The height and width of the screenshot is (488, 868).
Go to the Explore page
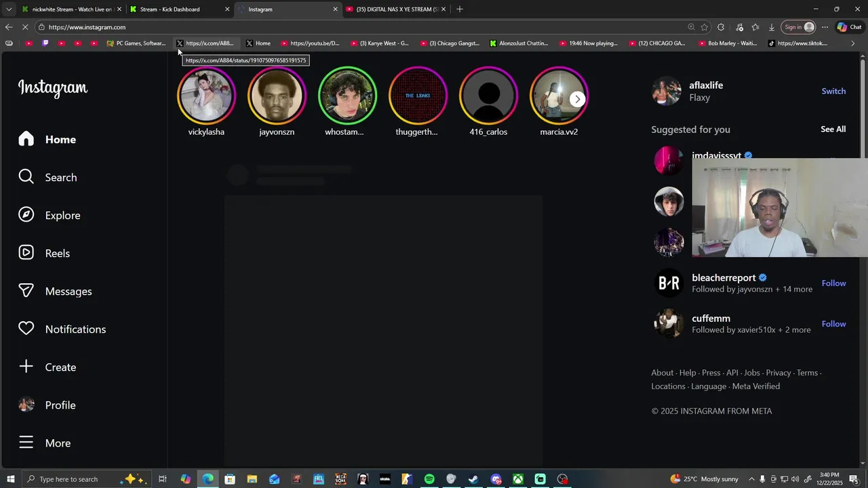(50, 216)
